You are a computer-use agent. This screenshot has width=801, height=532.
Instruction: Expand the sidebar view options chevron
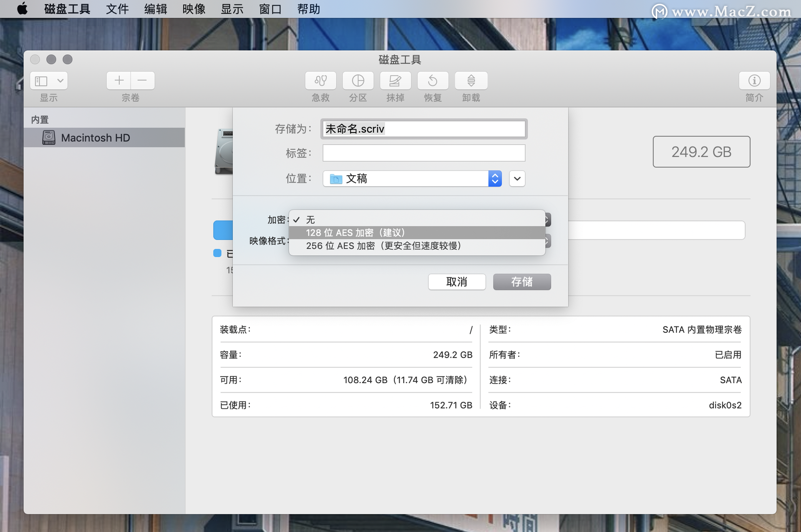[x=60, y=80]
